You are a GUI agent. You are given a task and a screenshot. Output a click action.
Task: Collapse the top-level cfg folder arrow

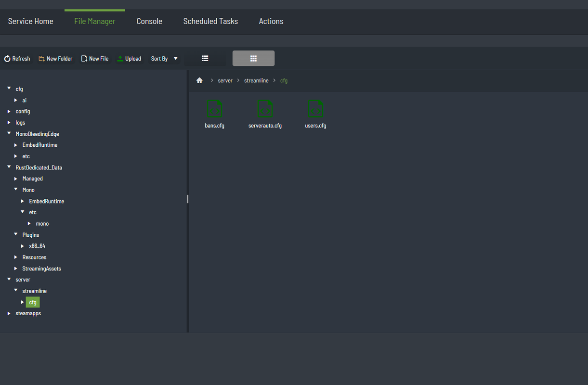point(9,89)
